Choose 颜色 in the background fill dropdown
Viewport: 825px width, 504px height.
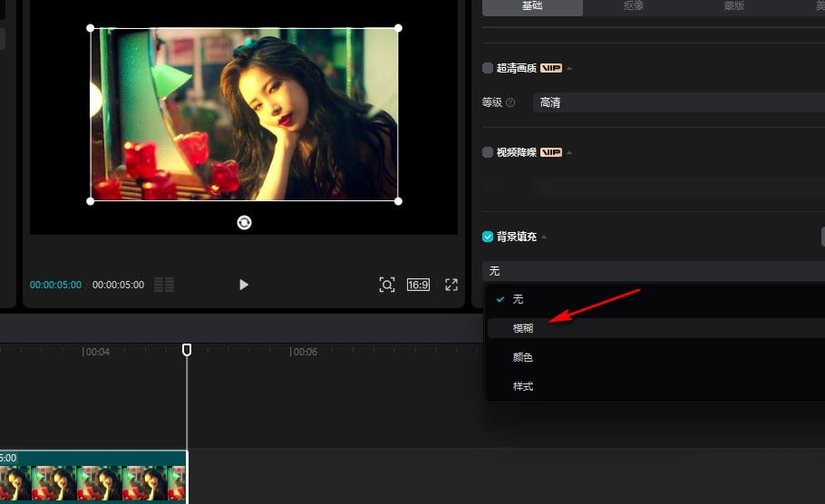(523, 357)
